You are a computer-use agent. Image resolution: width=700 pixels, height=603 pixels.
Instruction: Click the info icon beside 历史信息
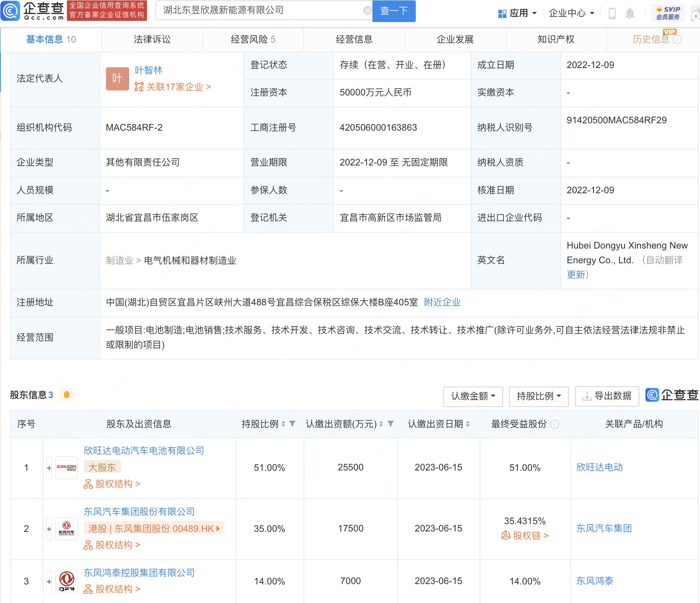[677, 39]
